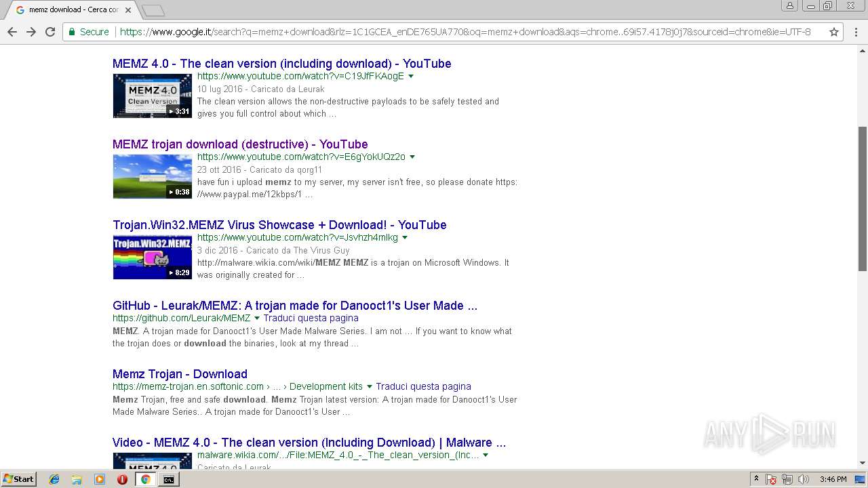868x488 pixels.
Task: Launch Internet Explorer from taskbar
Action: tap(54, 479)
